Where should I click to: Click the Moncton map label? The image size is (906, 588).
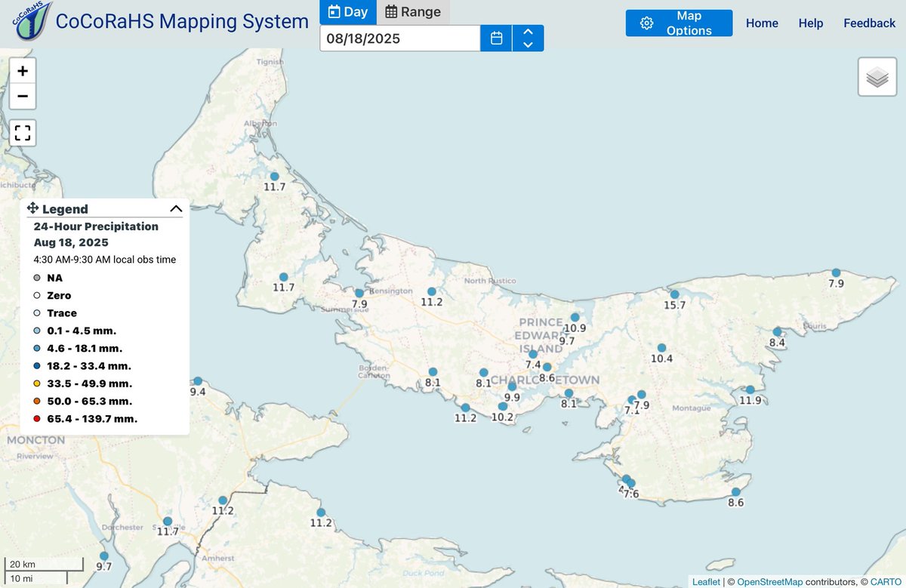[35, 440]
